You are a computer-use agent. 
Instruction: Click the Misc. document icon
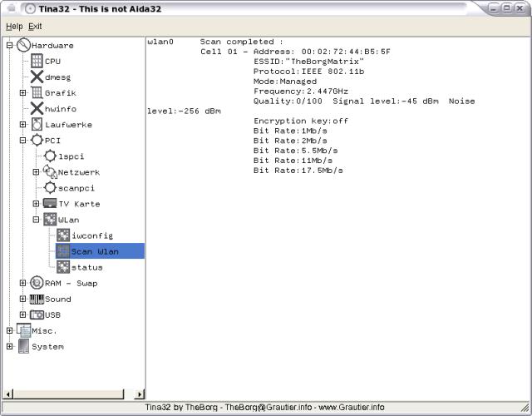(x=24, y=330)
